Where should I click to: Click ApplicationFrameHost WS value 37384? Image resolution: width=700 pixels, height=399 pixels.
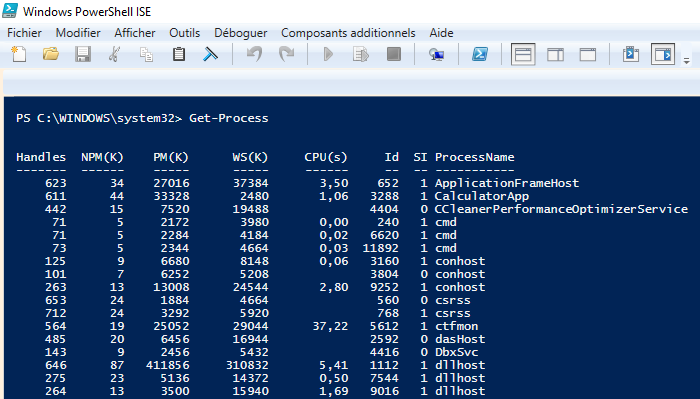pyautogui.click(x=250, y=183)
